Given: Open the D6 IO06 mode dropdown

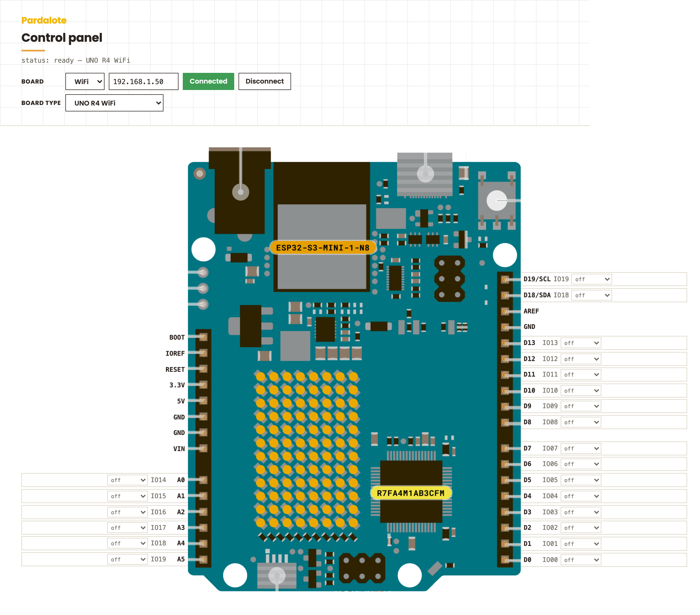Looking at the screenshot, I should [581, 464].
